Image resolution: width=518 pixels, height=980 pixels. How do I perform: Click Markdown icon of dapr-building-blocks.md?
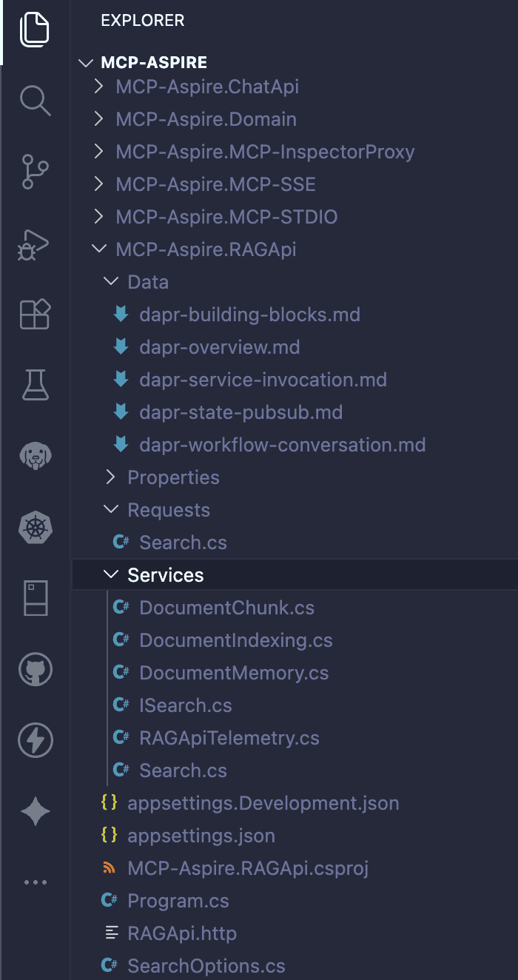click(121, 315)
